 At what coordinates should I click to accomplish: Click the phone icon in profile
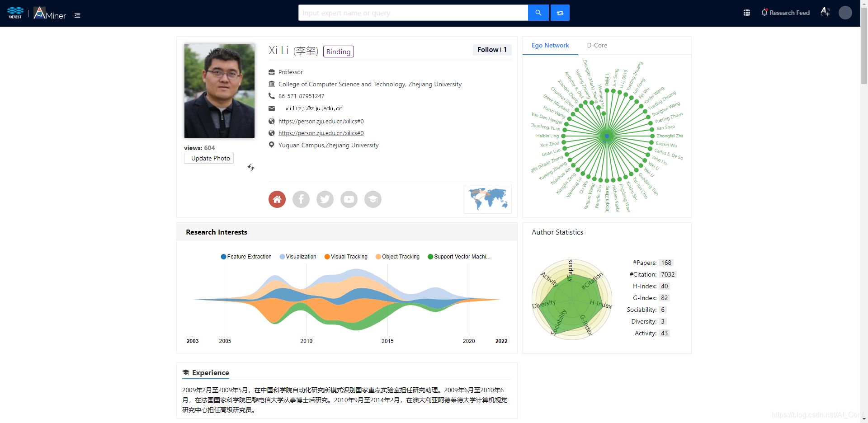tap(272, 96)
